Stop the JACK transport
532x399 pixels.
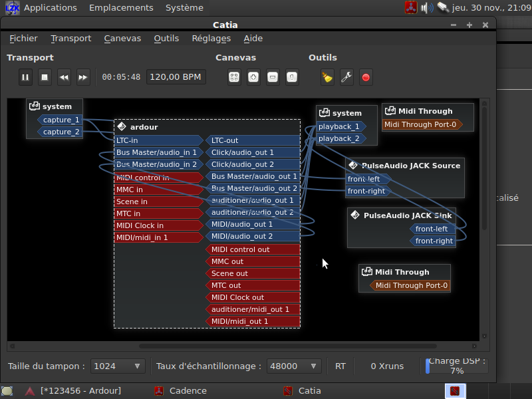45,77
